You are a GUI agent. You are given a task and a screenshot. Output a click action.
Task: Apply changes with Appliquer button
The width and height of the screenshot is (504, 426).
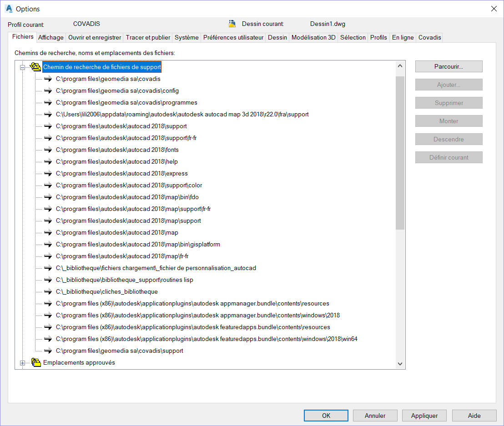[424, 416]
